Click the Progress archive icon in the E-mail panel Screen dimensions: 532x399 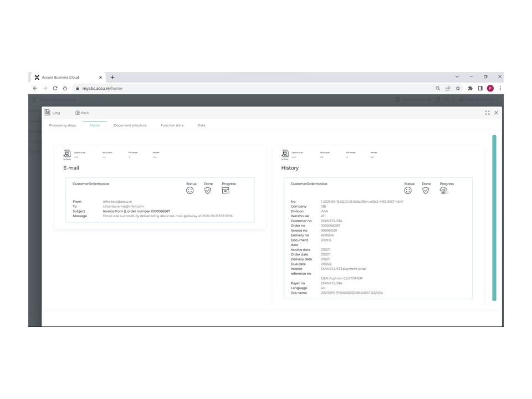coord(226,190)
